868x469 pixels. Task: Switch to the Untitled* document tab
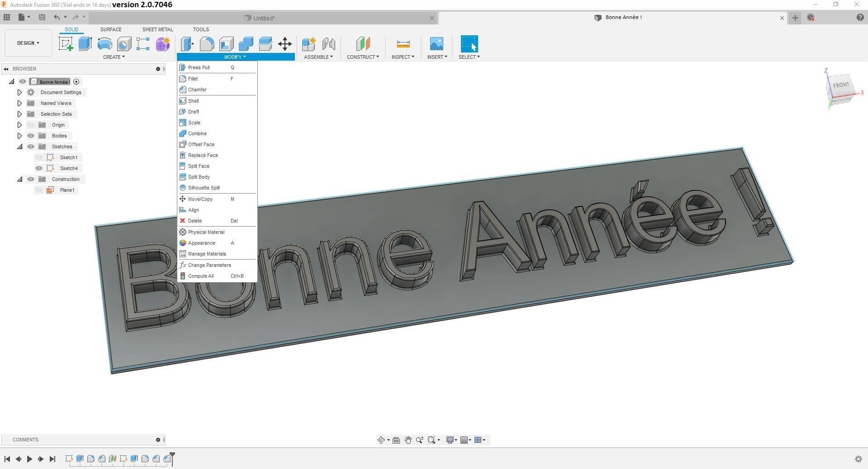263,18
